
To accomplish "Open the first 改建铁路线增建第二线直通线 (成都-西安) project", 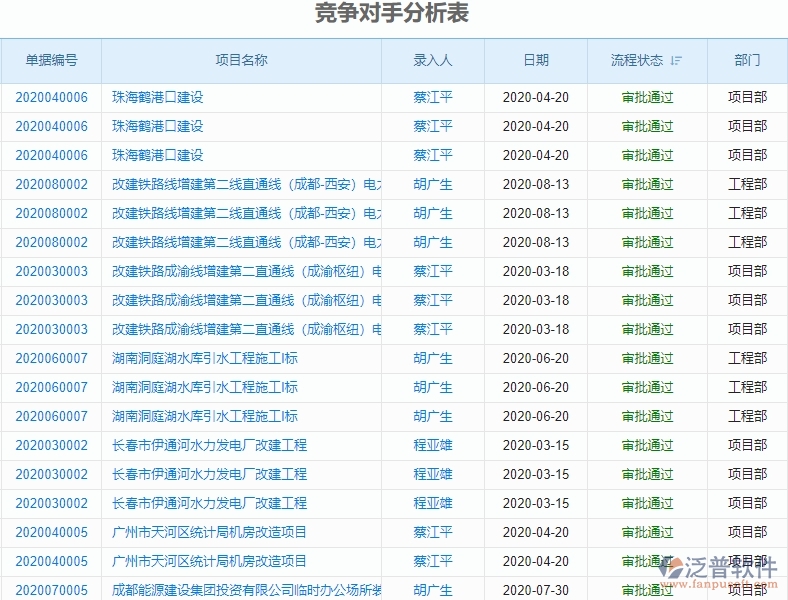I will (x=246, y=184).
